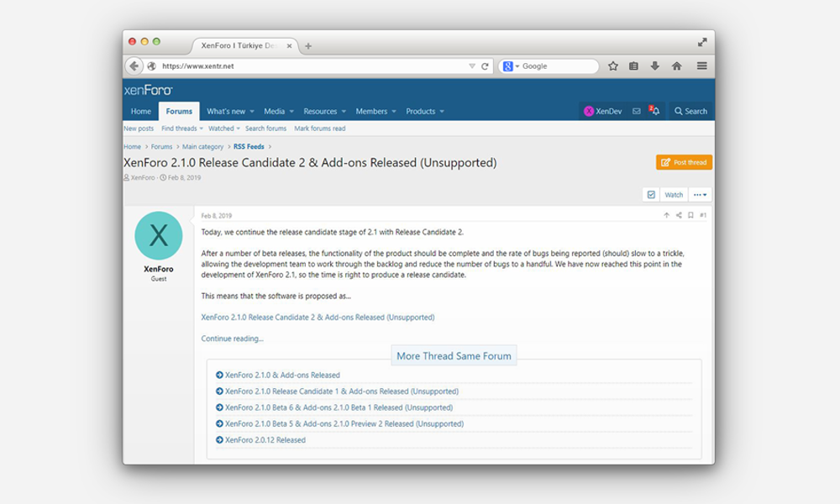The image size is (840, 504).
Task: Open the inbox envelope icon
Action: (x=637, y=112)
